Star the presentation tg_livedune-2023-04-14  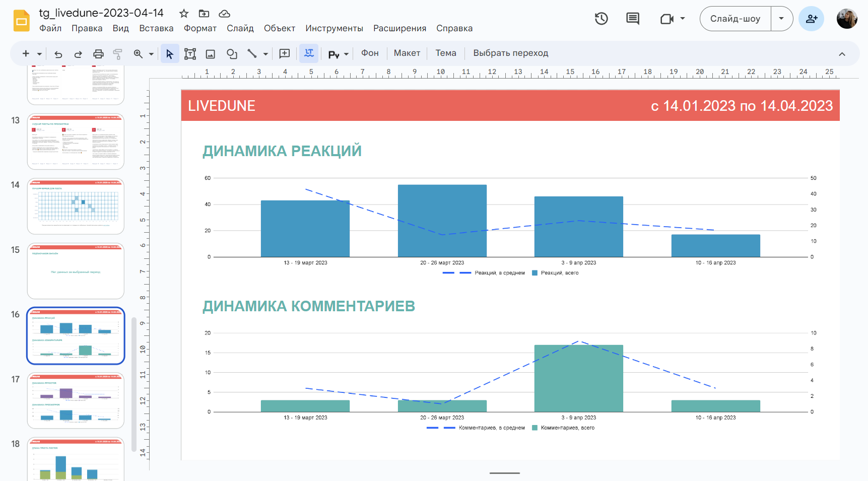[184, 14]
